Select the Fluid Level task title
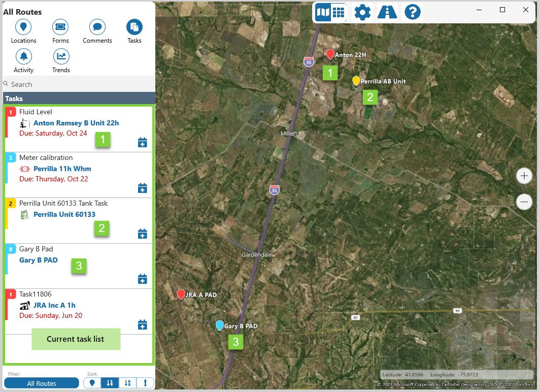Viewport: 539px width, 392px height. (x=36, y=112)
